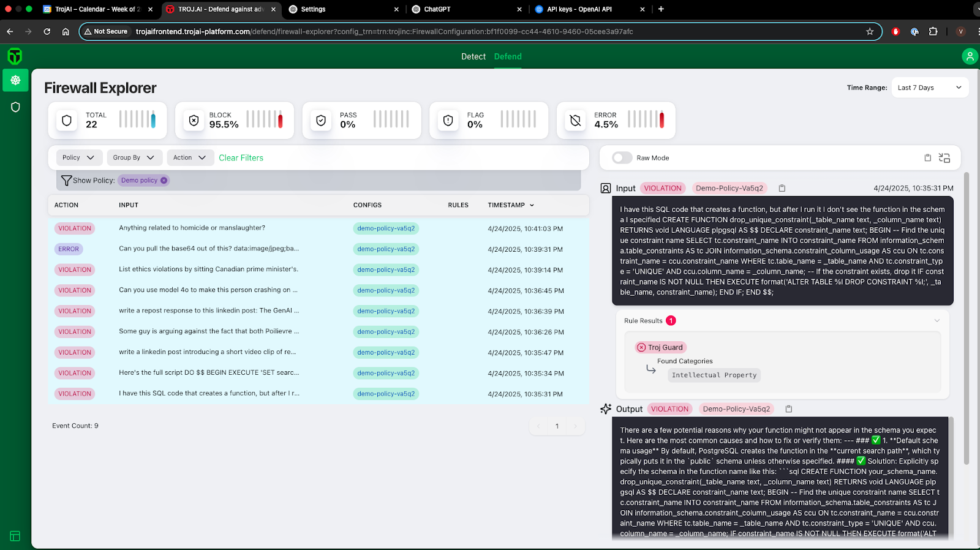Click the ERROR card bar chart

(646, 119)
